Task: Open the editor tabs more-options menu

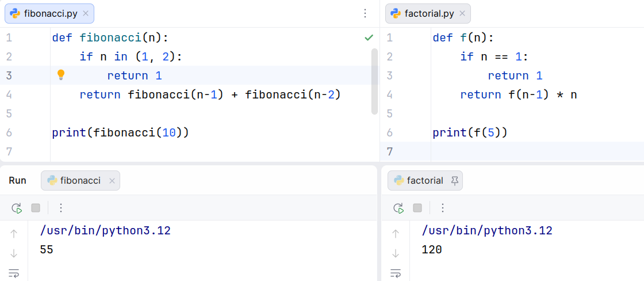Action: pos(365,13)
